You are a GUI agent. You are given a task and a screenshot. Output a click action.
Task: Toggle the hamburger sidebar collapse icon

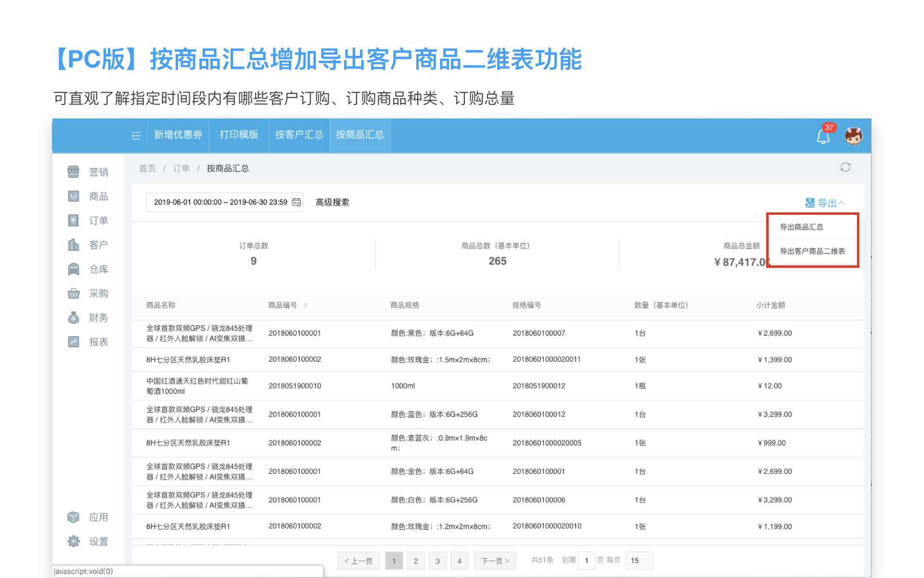(x=136, y=136)
